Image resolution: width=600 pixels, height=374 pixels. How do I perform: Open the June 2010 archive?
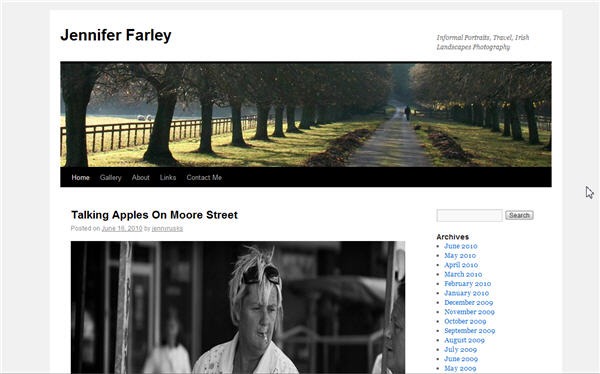tap(461, 246)
